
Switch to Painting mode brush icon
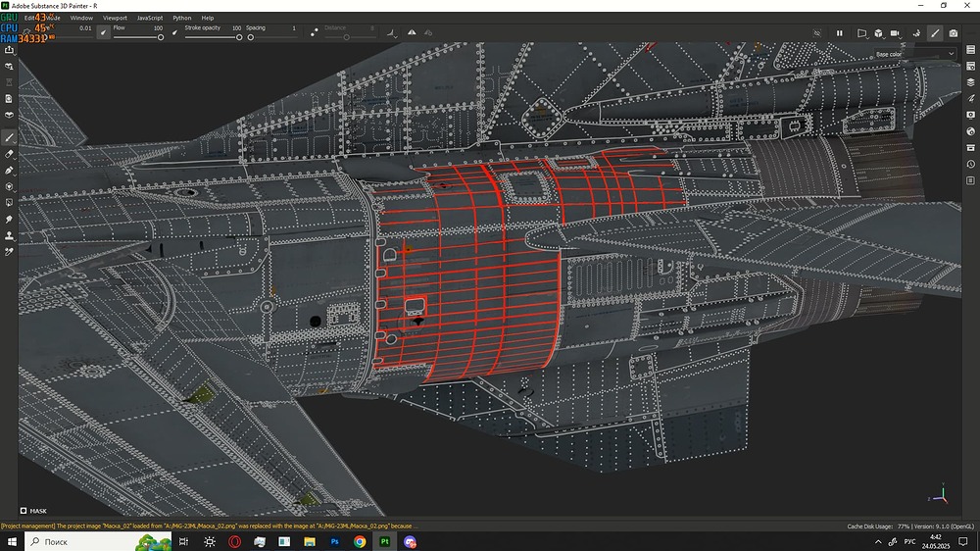tap(935, 33)
